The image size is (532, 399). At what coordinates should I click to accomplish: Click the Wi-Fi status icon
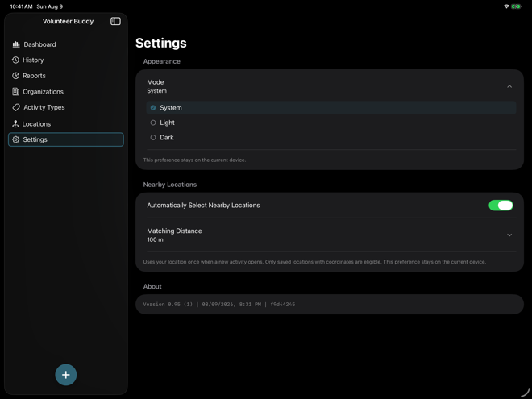click(x=506, y=6)
